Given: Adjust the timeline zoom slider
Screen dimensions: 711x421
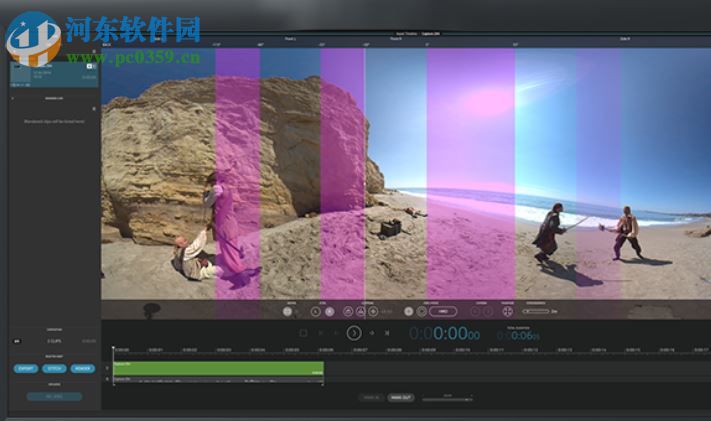Looking at the screenshot, I should coord(448,399).
